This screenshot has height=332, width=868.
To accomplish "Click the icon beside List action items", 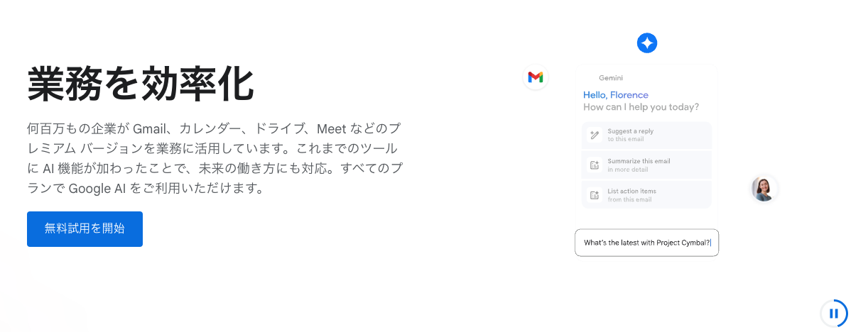I will pyautogui.click(x=595, y=195).
